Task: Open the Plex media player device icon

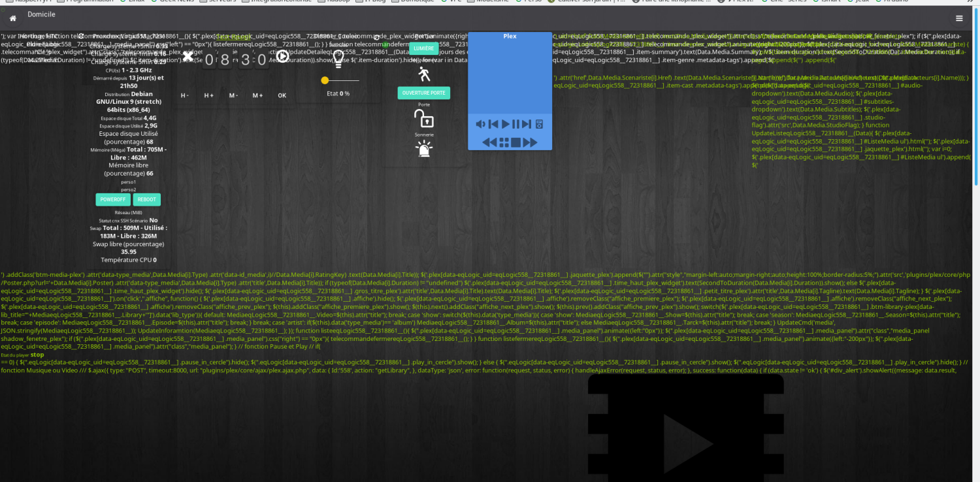Action: [x=540, y=124]
